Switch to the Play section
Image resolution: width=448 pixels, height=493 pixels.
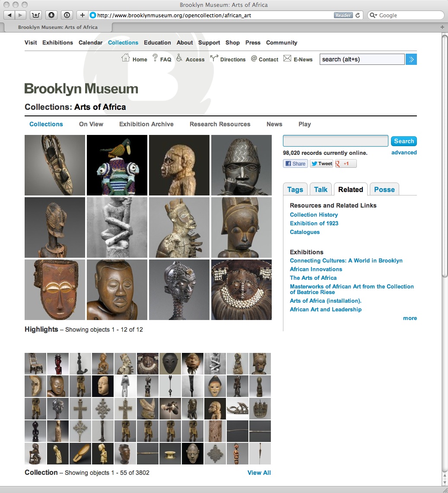tap(305, 124)
